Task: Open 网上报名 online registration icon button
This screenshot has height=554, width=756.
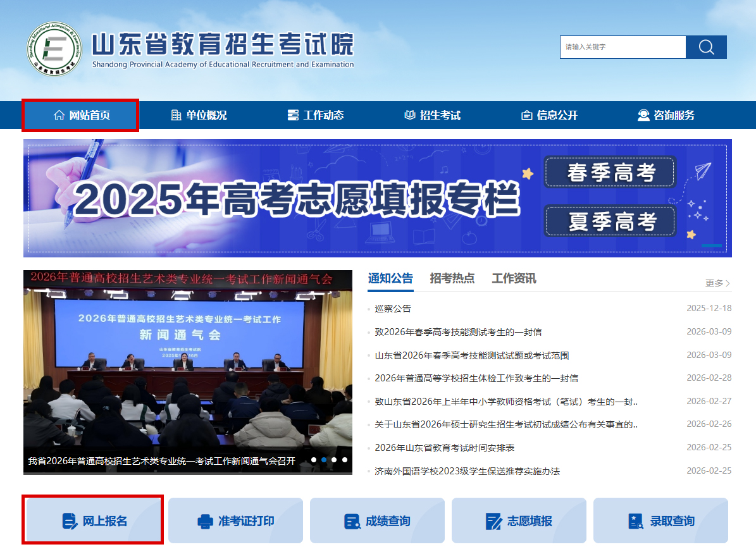Action: (70, 521)
